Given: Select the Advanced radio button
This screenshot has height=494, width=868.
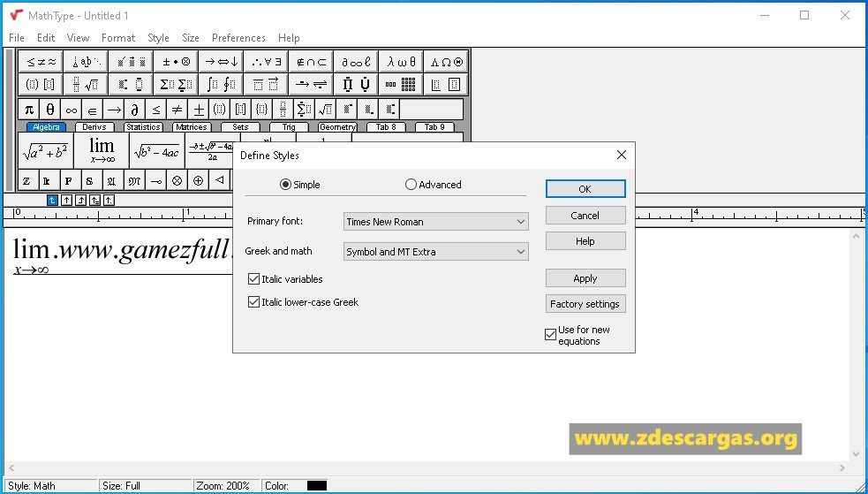Looking at the screenshot, I should [411, 185].
